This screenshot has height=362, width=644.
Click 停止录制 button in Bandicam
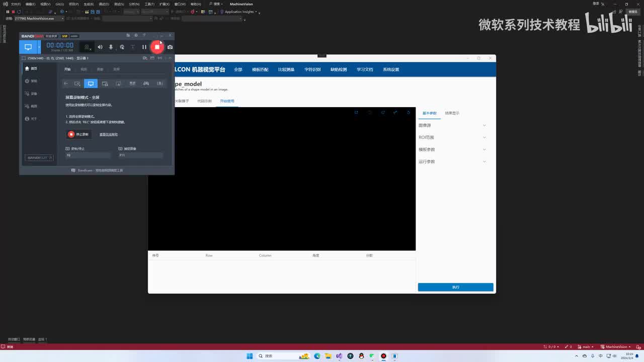point(78,134)
